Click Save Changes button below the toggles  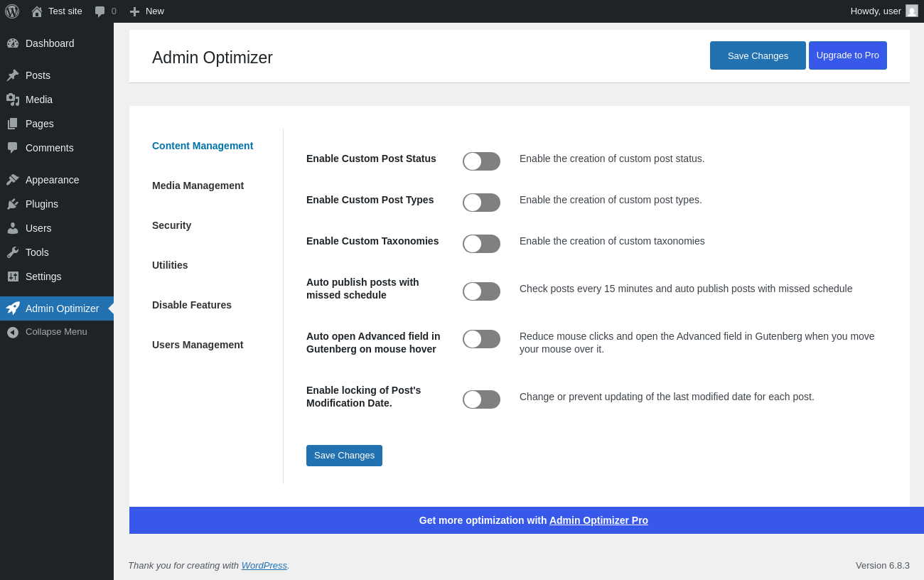(344, 456)
